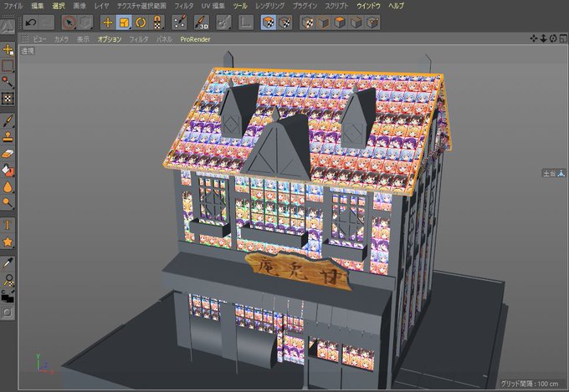Click the grip handle left of ビュー
This screenshot has height=392, width=569.
(24, 38)
